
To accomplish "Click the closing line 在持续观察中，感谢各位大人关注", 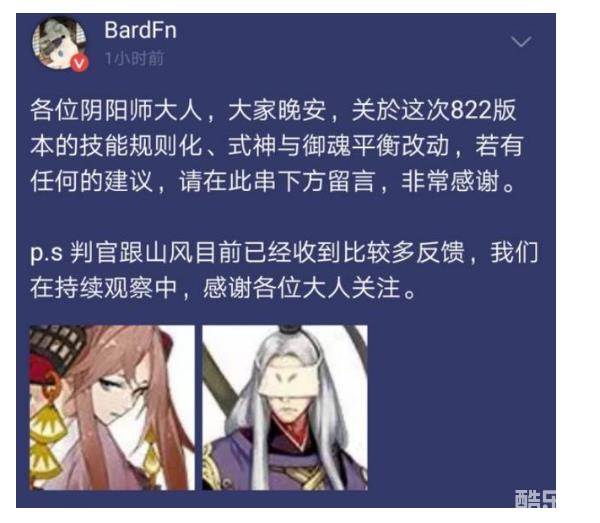I will tap(223, 288).
